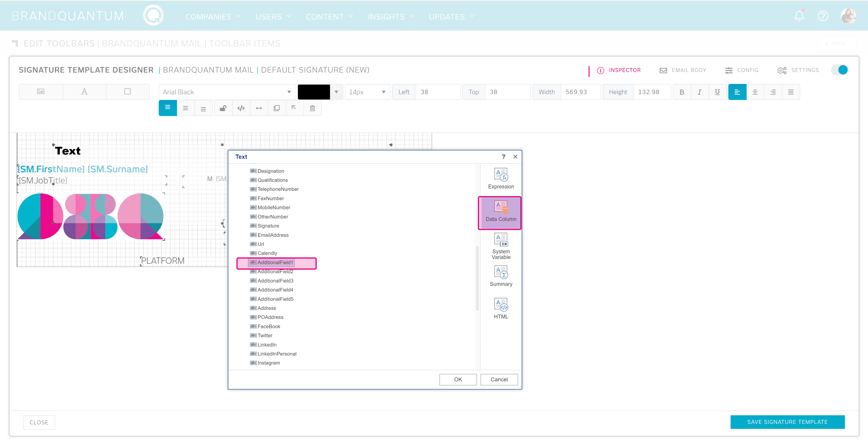Expand the Insights menu
The image size is (868, 444).
pos(391,17)
